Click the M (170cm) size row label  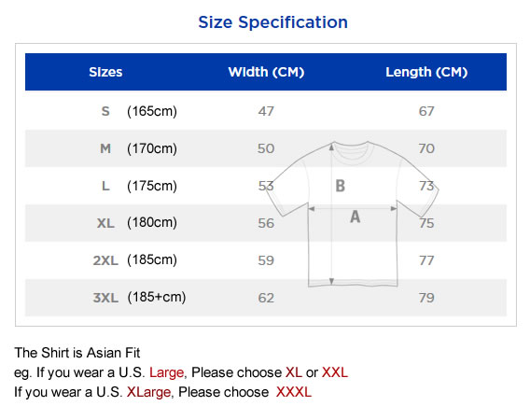coord(138,148)
